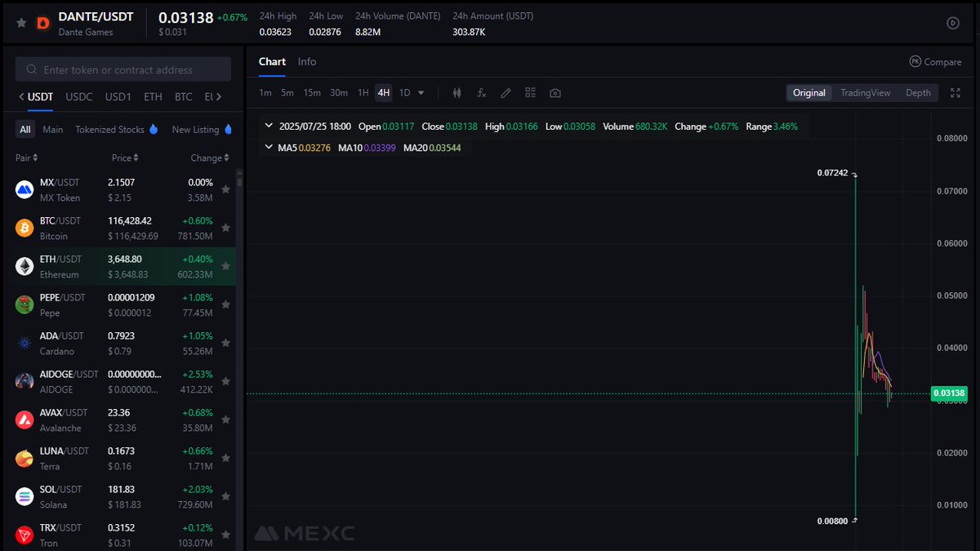Click the Avalanche coin logo
Viewport: 980px width, 551px height.
tap(24, 420)
